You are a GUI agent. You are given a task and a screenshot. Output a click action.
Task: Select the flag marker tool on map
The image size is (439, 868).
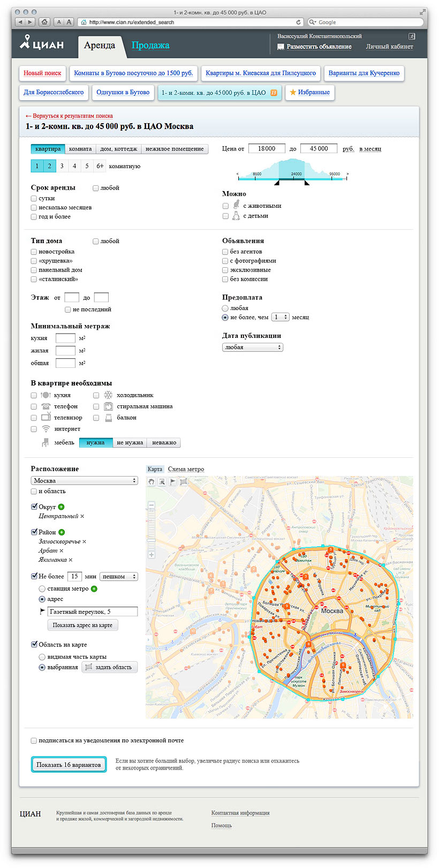coord(172,482)
